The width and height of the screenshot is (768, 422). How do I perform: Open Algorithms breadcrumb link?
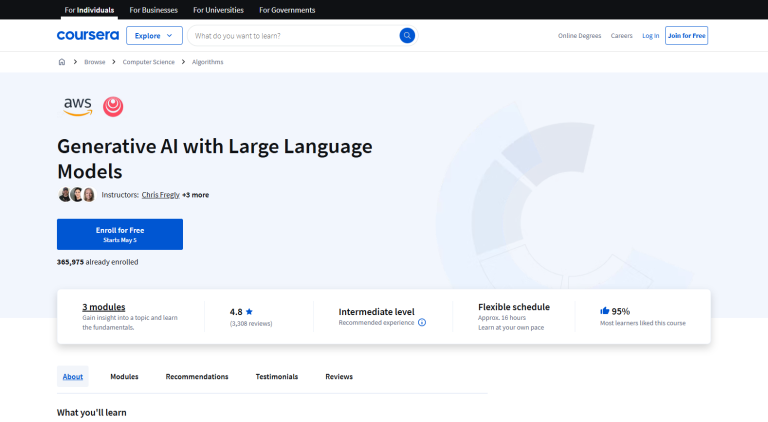pos(208,62)
